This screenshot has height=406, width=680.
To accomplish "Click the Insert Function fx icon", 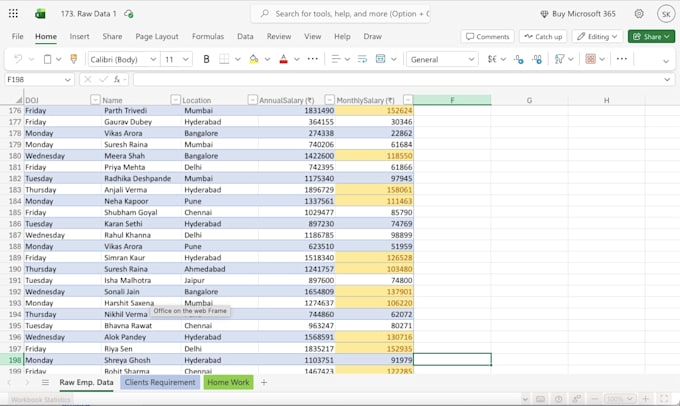I will click(117, 79).
